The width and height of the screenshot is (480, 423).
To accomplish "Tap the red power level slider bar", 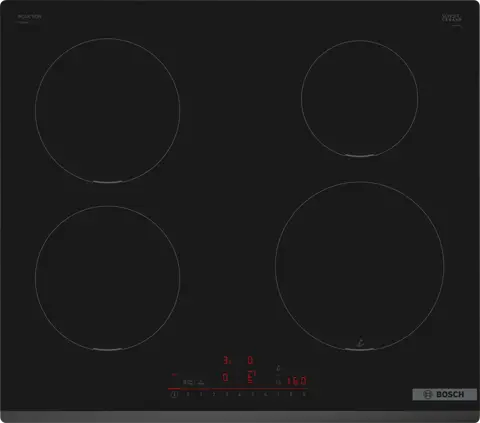I will 237,389.
